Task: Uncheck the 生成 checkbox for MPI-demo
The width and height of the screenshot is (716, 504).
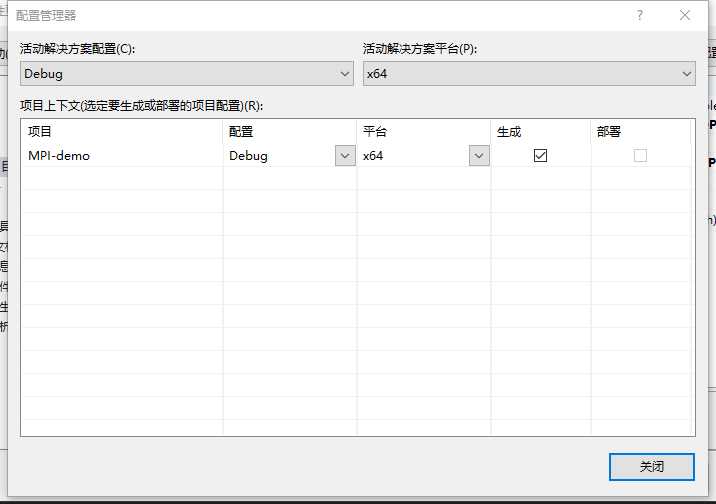Action: click(x=540, y=156)
